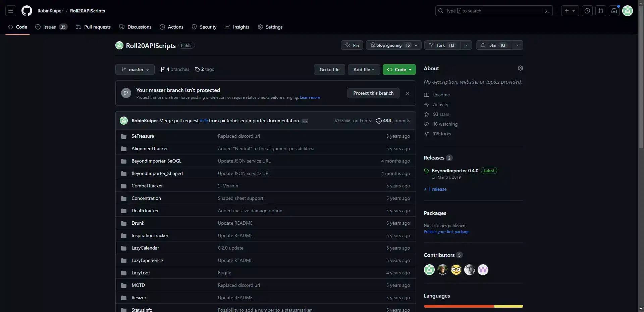Screen dimensions: 644x312
Task: Click the Go to file button
Action: coord(329,70)
